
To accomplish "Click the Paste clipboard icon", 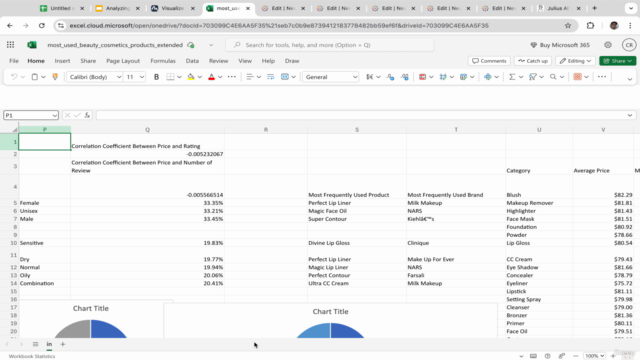I will click(35, 77).
